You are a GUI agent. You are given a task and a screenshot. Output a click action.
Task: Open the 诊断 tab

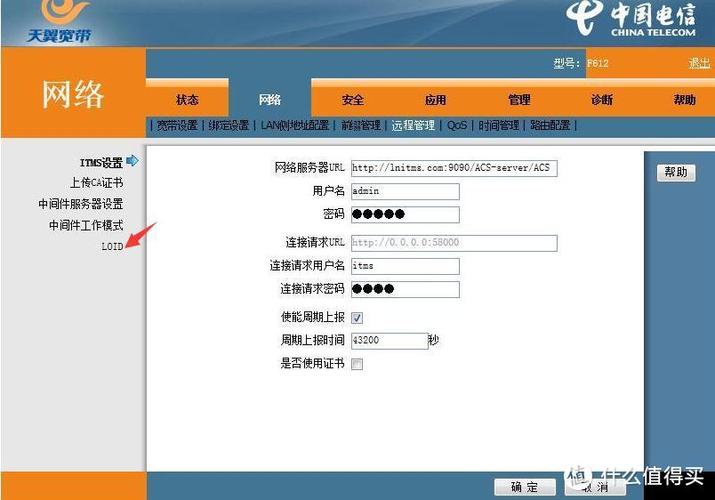coord(602,99)
